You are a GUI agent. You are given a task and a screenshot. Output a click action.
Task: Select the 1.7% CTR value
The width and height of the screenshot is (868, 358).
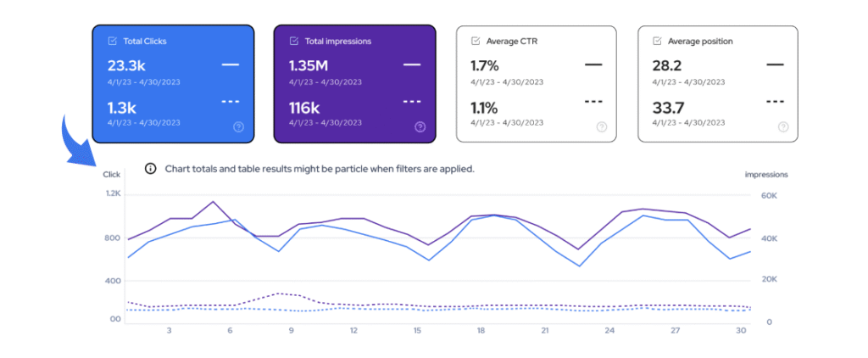point(485,66)
